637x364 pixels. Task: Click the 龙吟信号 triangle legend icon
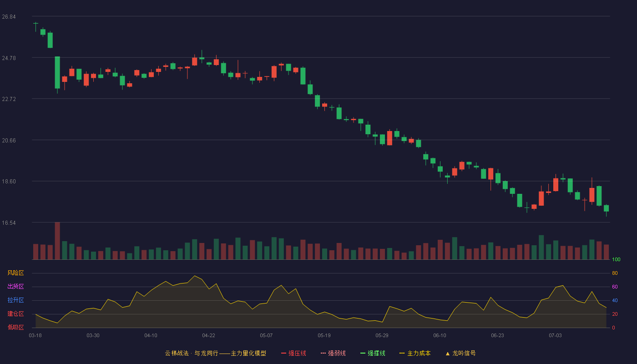click(x=447, y=353)
